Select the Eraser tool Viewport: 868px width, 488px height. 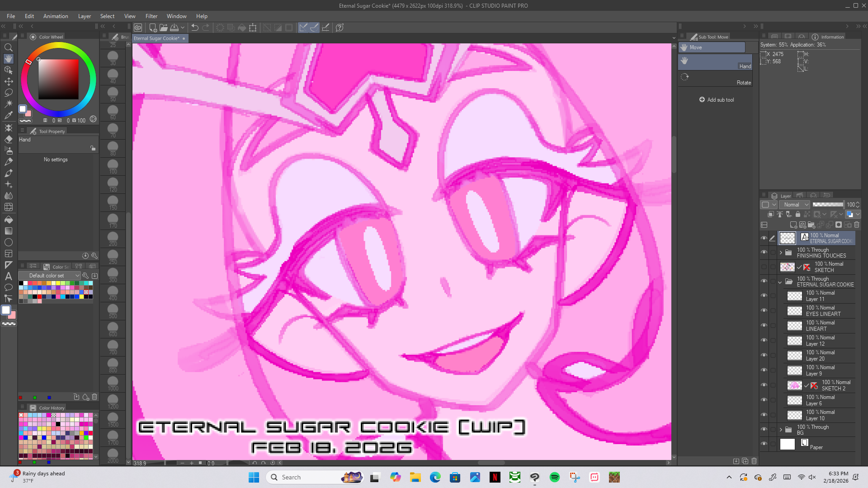(8, 139)
